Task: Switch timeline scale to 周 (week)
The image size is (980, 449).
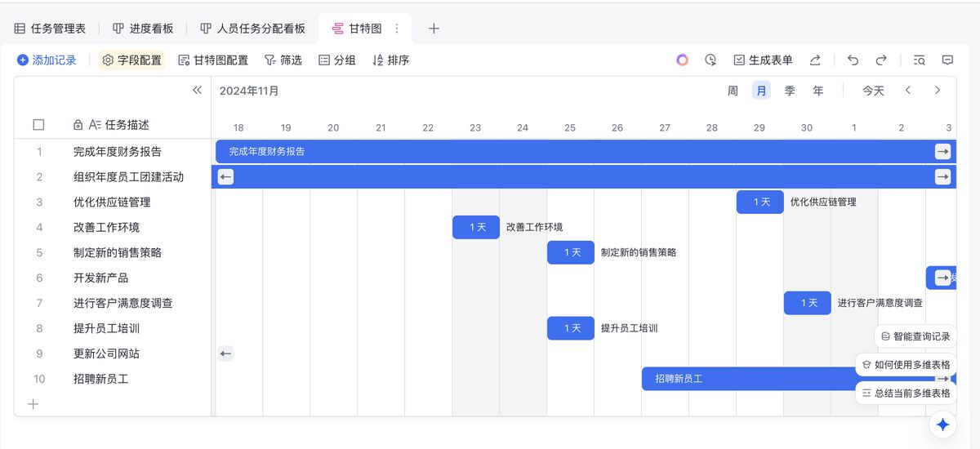Action: point(733,91)
